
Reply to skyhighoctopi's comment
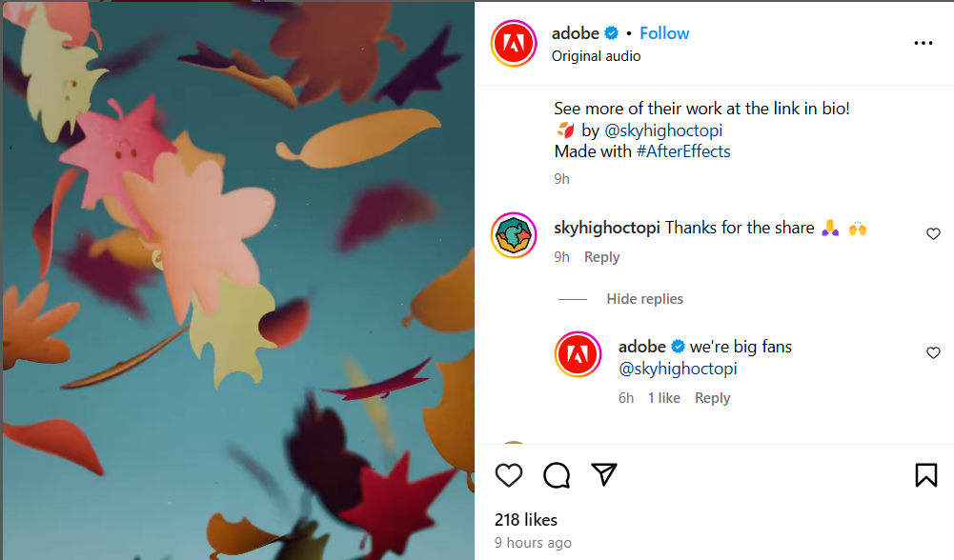click(x=601, y=256)
